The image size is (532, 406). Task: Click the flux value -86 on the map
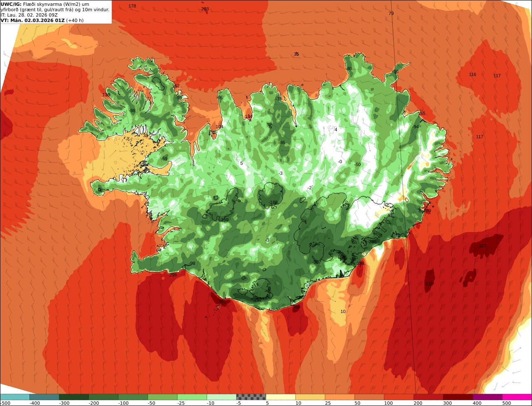click(x=282, y=142)
